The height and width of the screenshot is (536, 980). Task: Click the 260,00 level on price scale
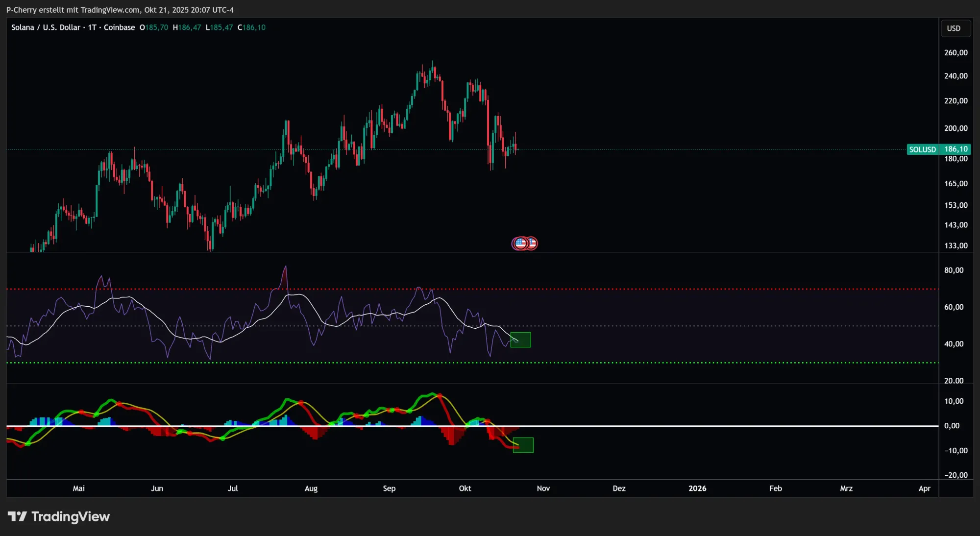click(x=955, y=52)
